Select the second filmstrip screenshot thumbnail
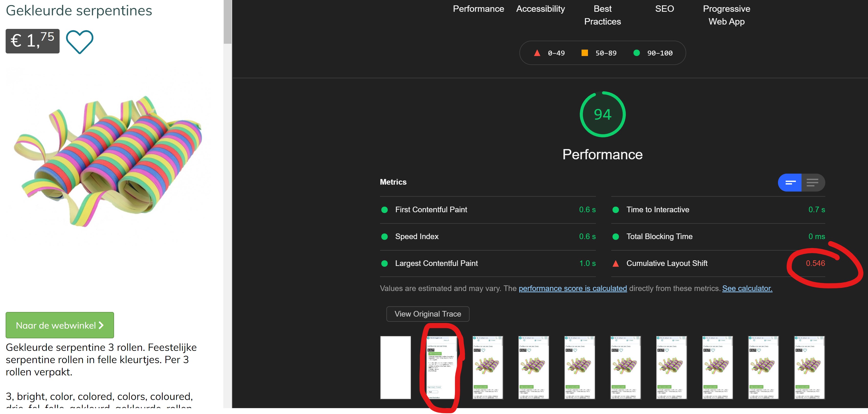The width and height of the screenshot is (868, 414). (x=441, y=367)
